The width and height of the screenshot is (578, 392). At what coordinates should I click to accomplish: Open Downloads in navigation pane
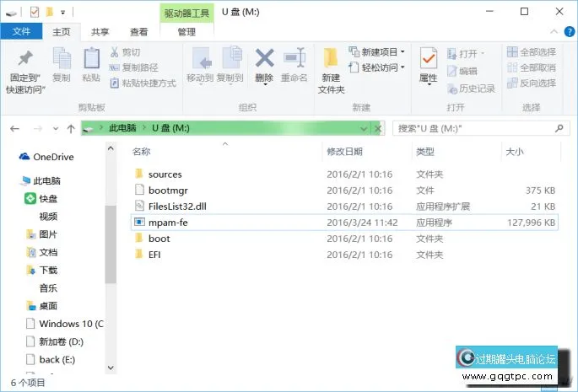pyautogui.click(x=42, y=270)
